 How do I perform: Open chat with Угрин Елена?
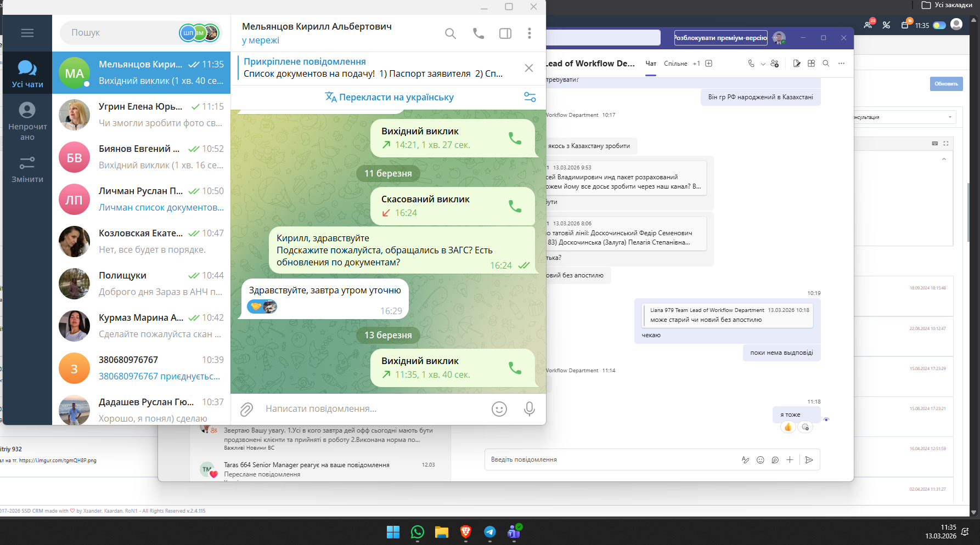pyautogui.click(x=142, y=115)
